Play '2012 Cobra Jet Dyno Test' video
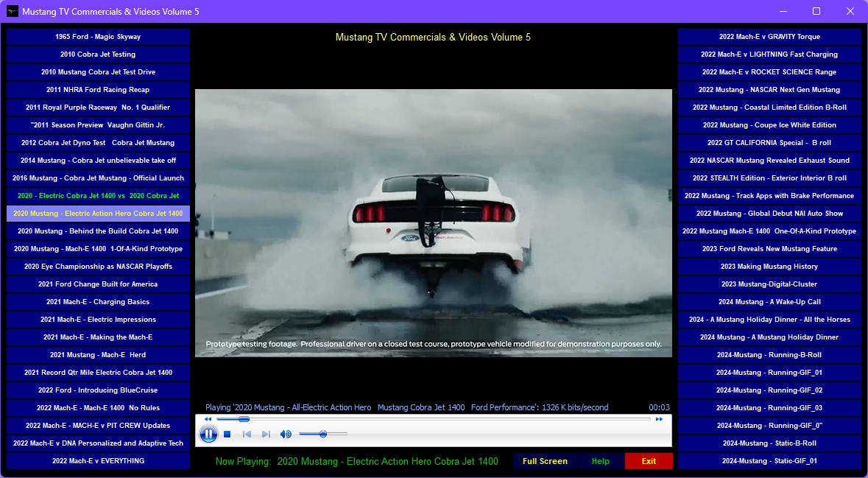 point(98,143)
